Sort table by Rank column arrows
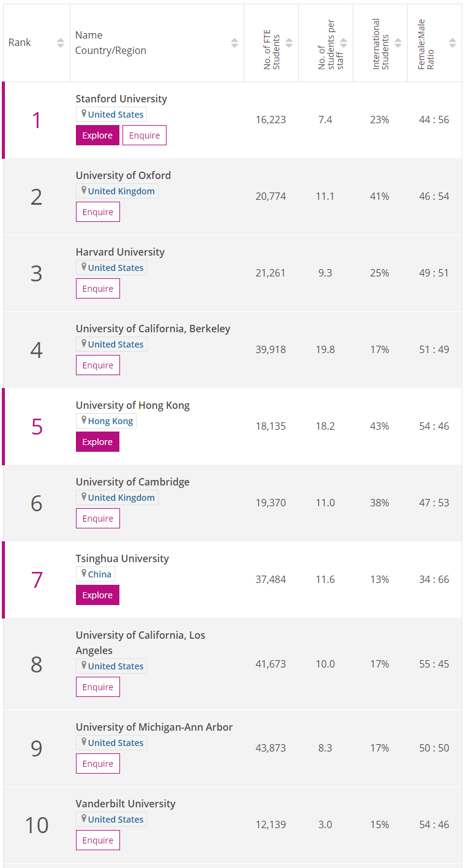Viewport: 466px width, 868px height. point(61,43)
